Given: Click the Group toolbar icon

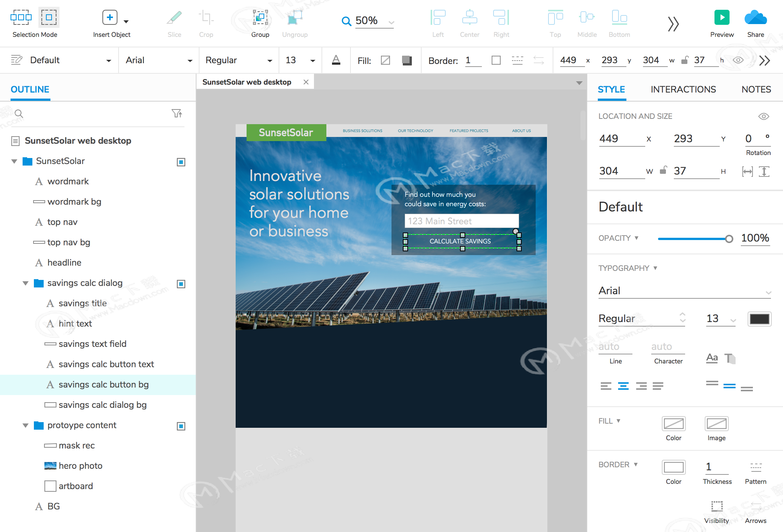Looking at the screenshot, I should click(x=260, y=17).
